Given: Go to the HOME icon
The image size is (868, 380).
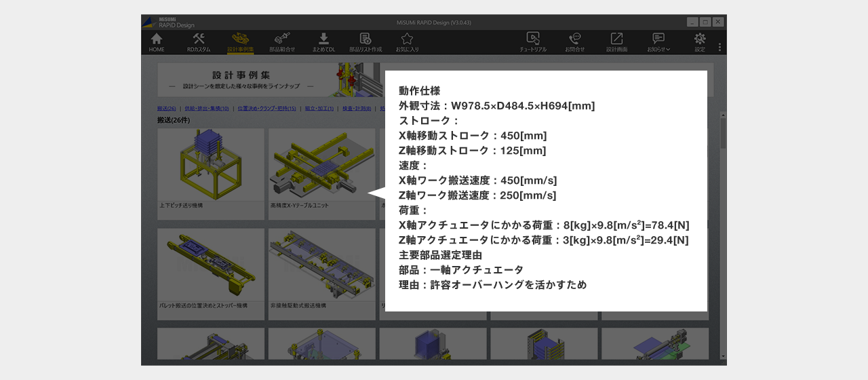Looking at the screenshot, I should [x=157, y=42].
